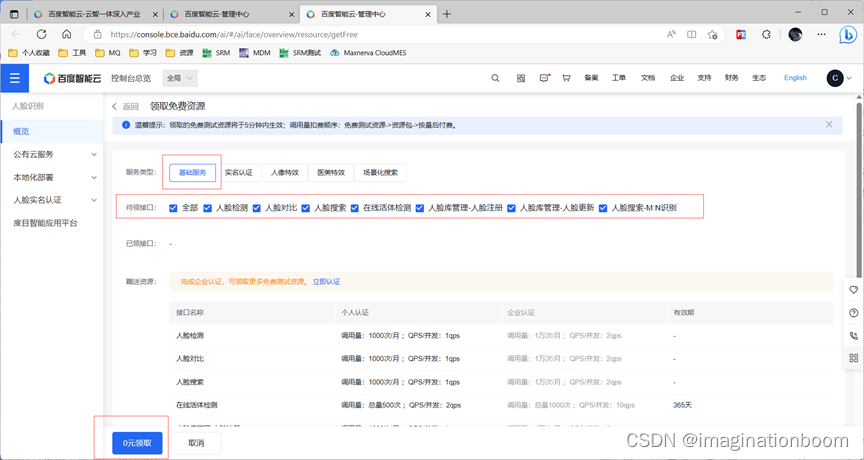Select the 人像特效 service type tab
Viewport: 864px width, 460px height.
(285, 172)
